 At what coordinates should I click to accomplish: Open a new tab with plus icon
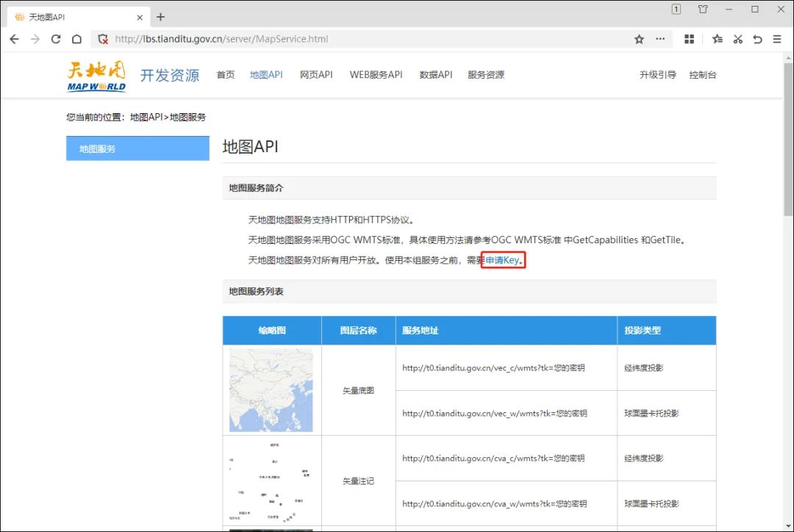[x=160, y=17]
